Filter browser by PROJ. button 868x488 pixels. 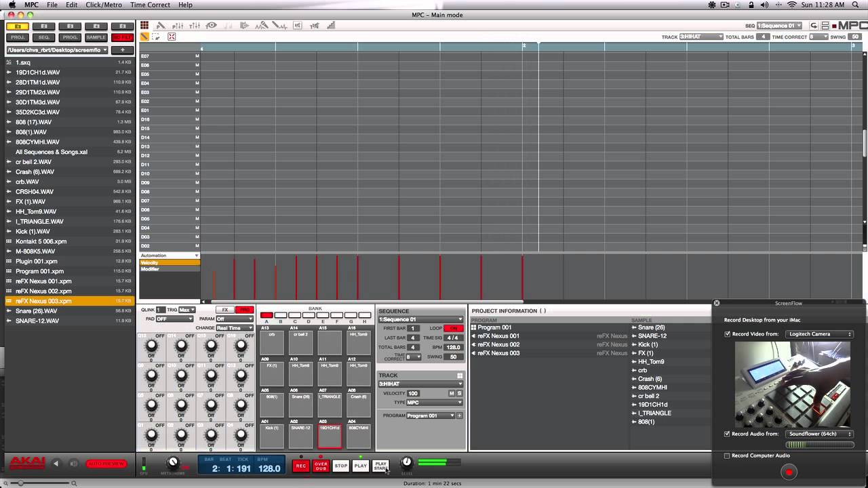click(18, 37)
